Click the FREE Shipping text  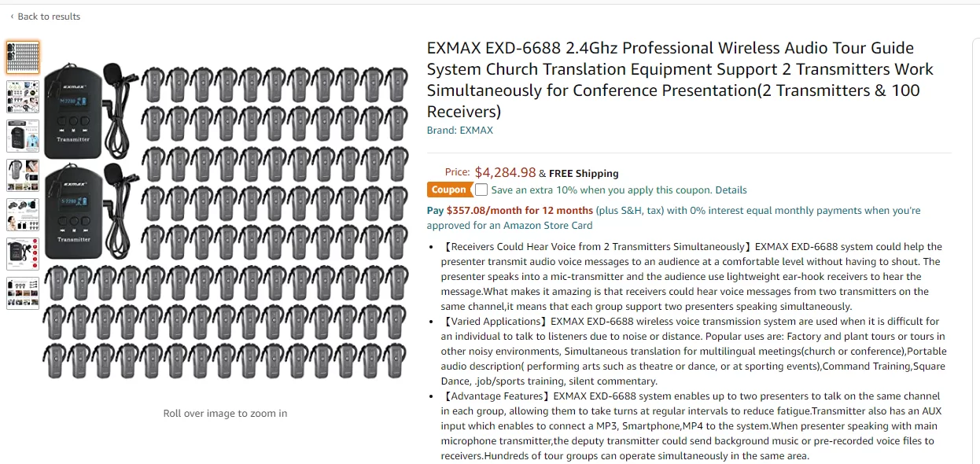pyautogui.click(x=584, y=173)
